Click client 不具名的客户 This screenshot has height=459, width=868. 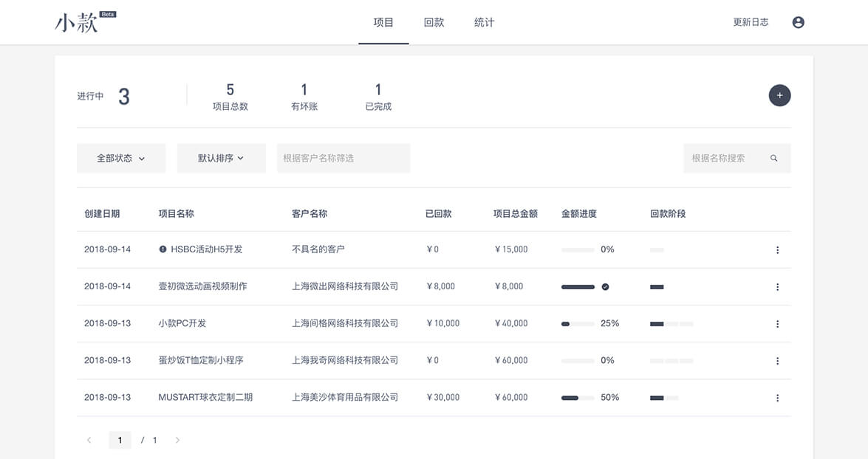click(318, 249)
